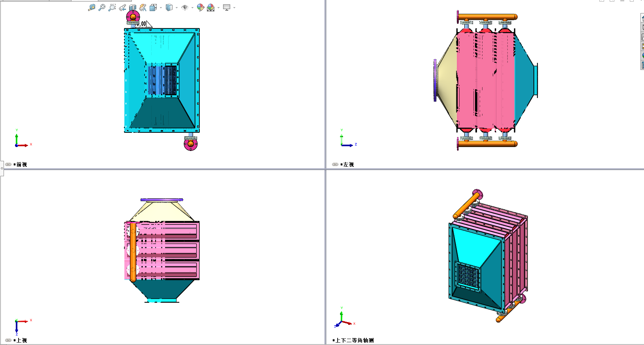Select the tube grid in isometric view
This screenshot has width=644, height=345.
pyautogui.click(x=469, y=276)
